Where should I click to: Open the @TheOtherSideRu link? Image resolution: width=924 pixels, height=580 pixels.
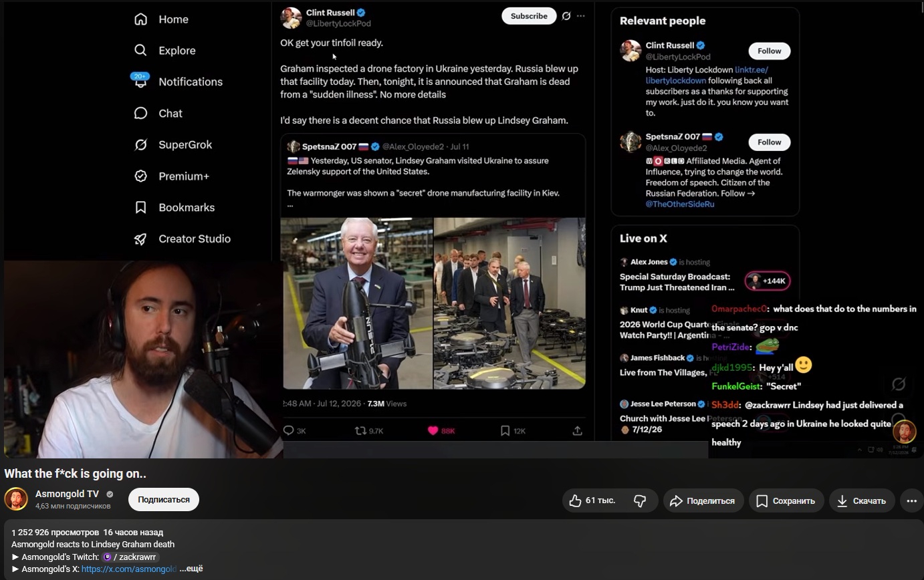click(x=680, y=204)
